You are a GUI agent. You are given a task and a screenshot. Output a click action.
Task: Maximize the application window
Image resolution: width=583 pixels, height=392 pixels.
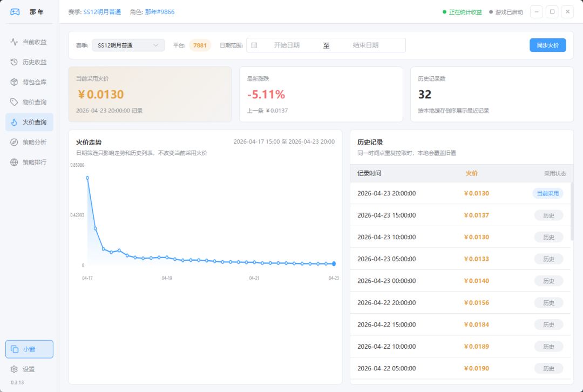point(552,12)
